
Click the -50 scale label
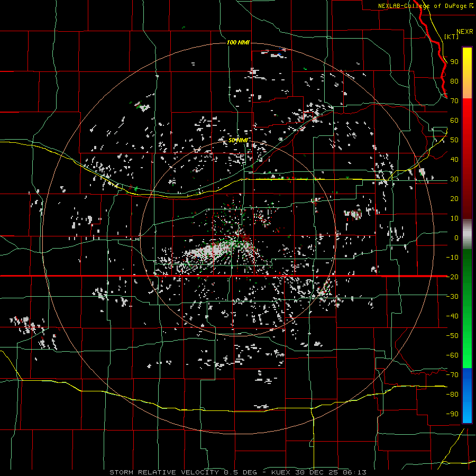(452, 336)
